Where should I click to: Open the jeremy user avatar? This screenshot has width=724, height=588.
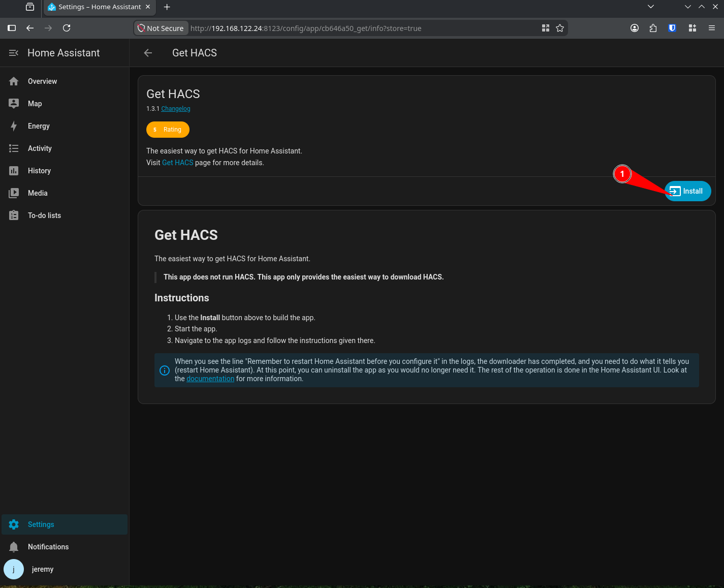coord(14,569)
